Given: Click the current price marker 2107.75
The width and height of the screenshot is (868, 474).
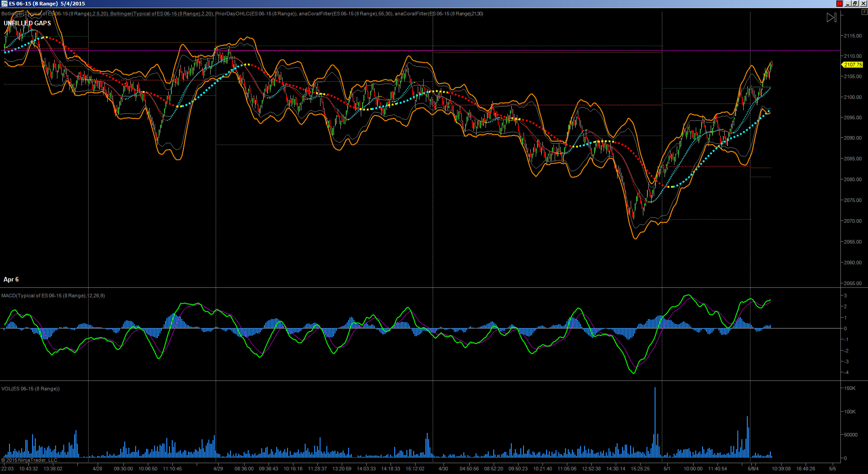Looking at the screenshot, I should coord(852,65).
